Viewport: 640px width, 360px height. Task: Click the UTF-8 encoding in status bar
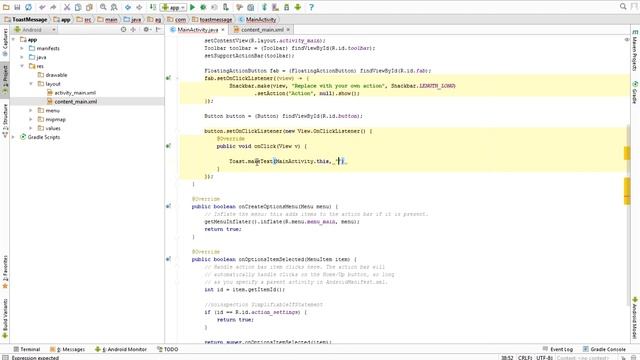click(544, 358)
